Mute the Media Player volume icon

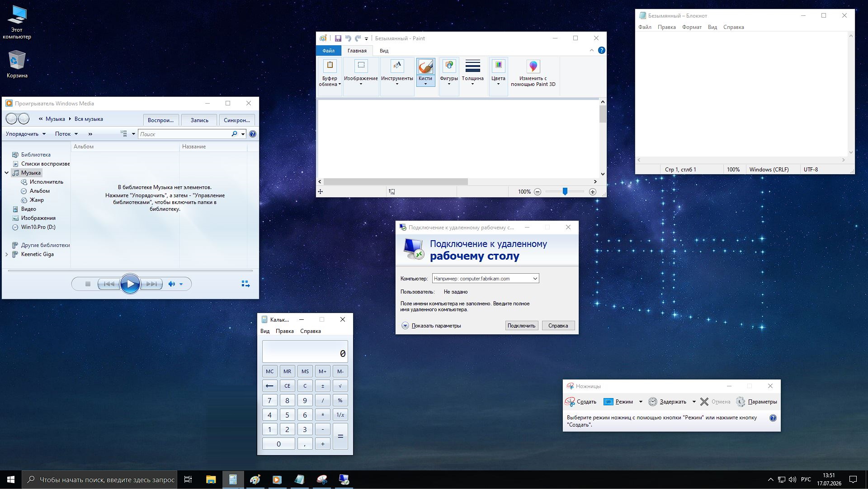172,284
